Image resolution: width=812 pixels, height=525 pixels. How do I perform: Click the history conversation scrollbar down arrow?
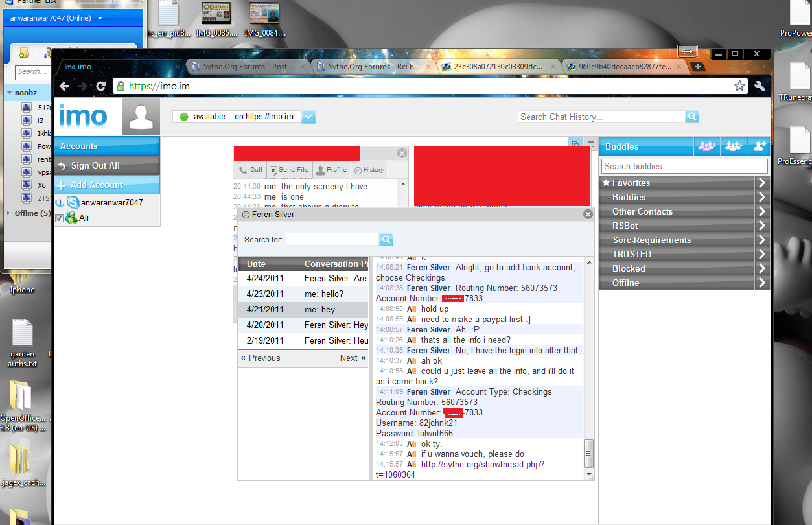(x=589, y=475)
